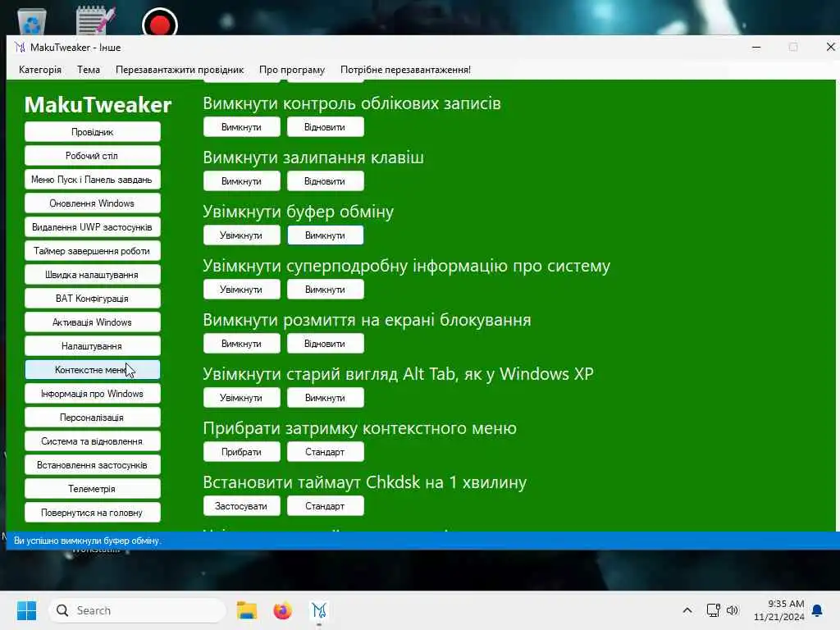The height and width of the screenshot is (630, 840).
Task: Launch Firefox from the taskbar
Action: click(282, 610)
